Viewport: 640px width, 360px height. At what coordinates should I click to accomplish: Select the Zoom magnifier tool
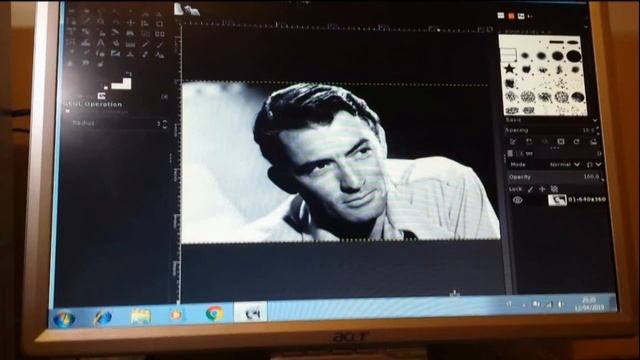pyautogui.click(x=101, y=21)
